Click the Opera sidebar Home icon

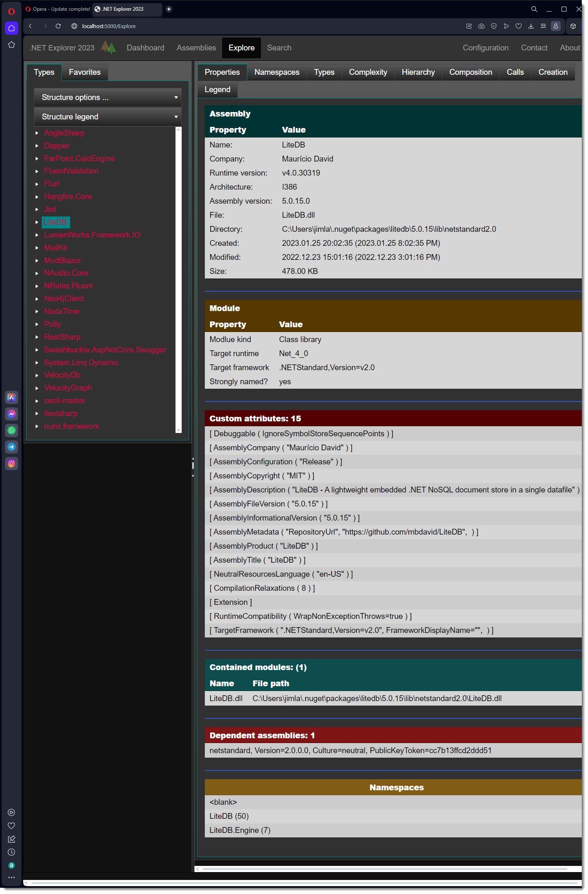tap(12, 28)
